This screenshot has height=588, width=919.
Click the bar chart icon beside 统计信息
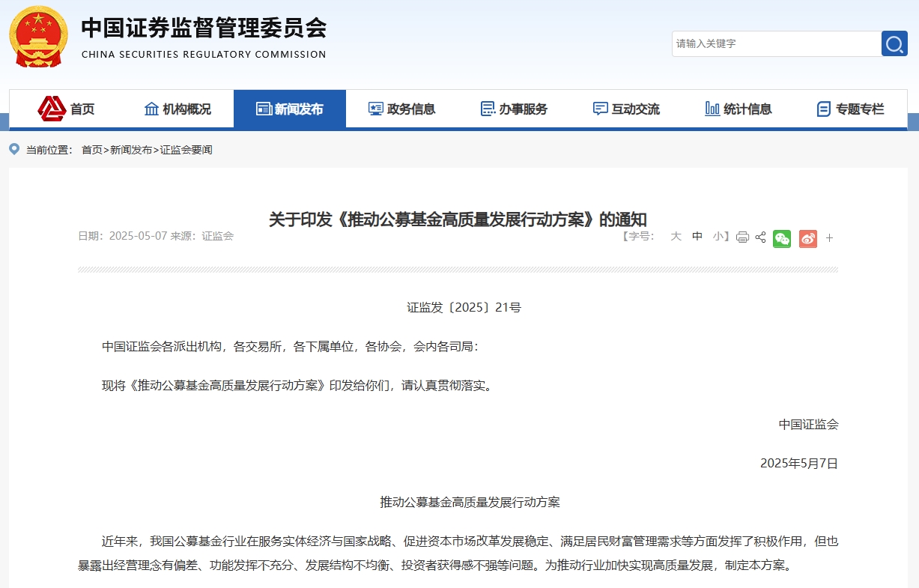click(x=712, y=109)
